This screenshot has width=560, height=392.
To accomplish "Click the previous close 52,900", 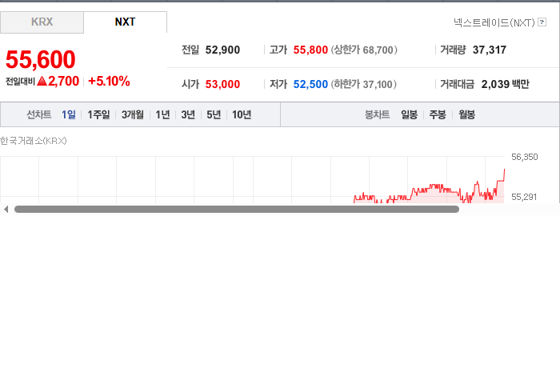I will (x=222, y=50).
